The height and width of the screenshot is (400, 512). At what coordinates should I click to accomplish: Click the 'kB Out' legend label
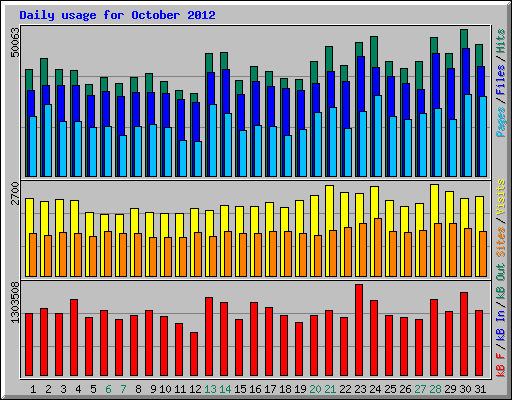pyautogui.click(x=501, y=282)
